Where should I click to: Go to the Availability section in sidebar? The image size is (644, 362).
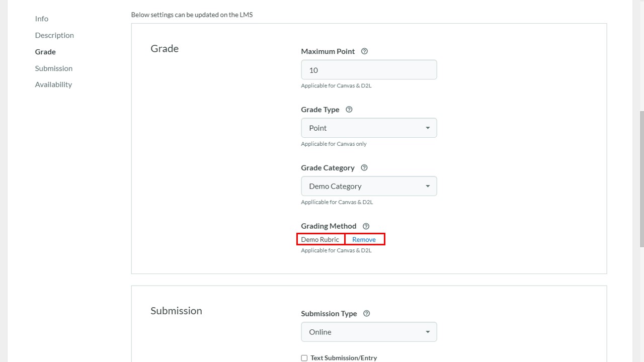[53, 84]
